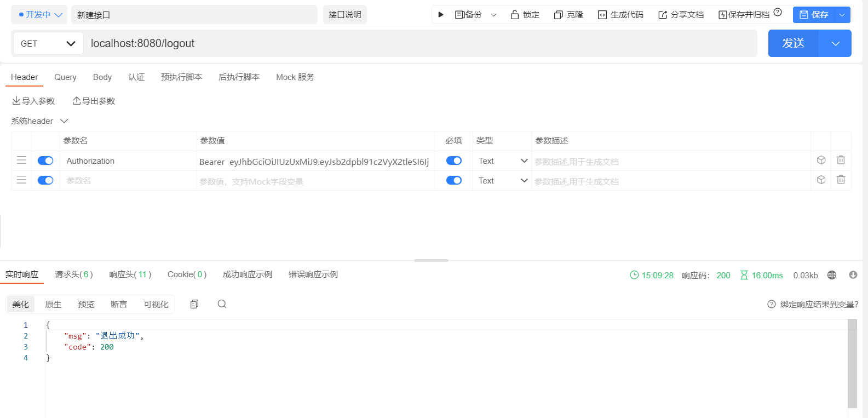Viewport: 868px width, 418px height.
Task: Click drag handle of Authorization row
Action: click(x=21, y=160)
